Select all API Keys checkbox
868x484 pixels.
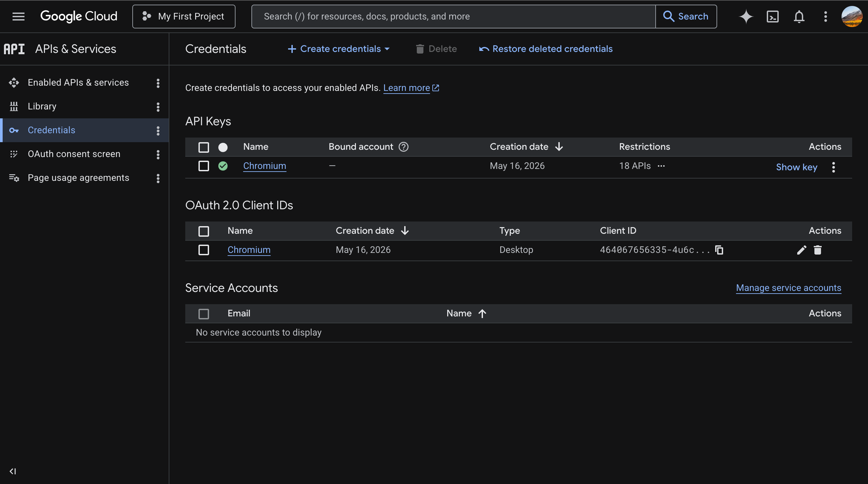tap(203, 147)
